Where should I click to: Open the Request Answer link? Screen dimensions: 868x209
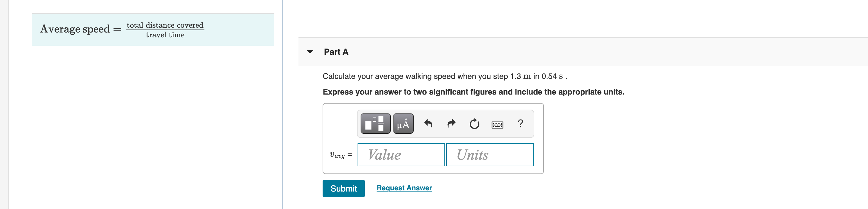tap(404, 188)
